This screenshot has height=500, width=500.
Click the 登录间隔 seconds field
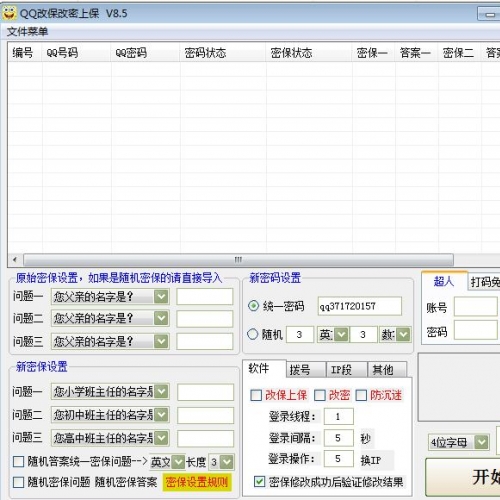coord(339,438)
